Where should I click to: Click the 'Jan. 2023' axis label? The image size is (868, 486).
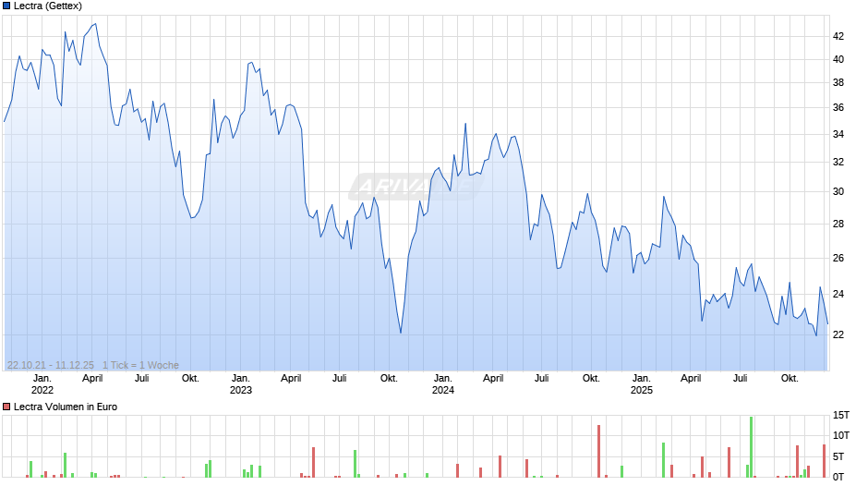coord(241,384)
